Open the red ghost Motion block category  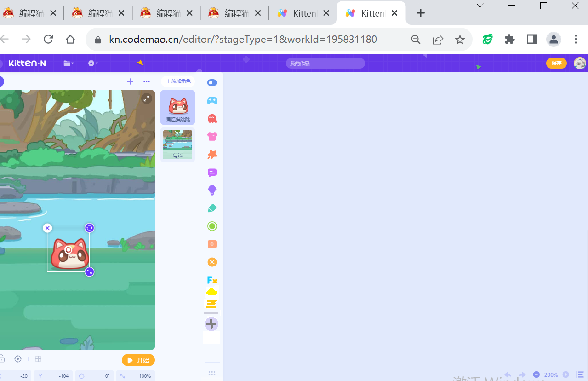click(x=212, y=119)
